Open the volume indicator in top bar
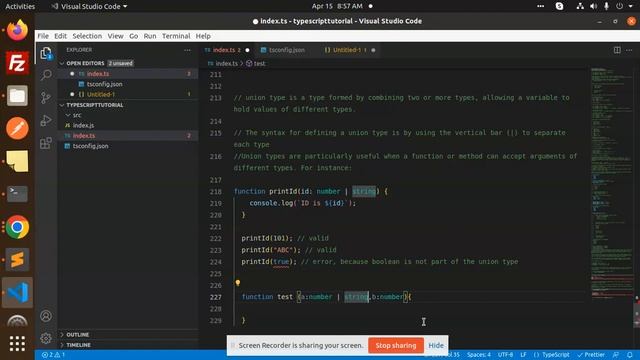Screen dimensions: 640x360 (x=593, y=6)
